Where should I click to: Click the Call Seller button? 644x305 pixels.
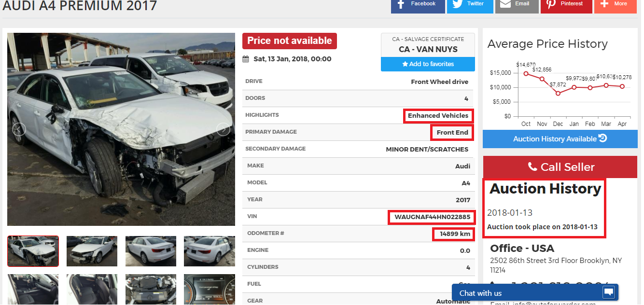[x=560, y=167]
